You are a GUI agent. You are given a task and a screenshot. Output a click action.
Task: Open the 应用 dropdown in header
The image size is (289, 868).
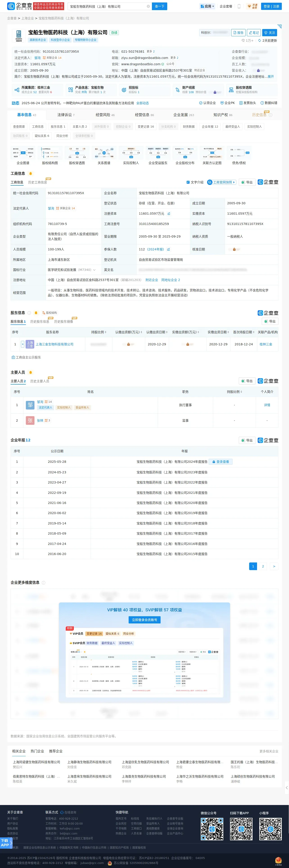point(207,6)
